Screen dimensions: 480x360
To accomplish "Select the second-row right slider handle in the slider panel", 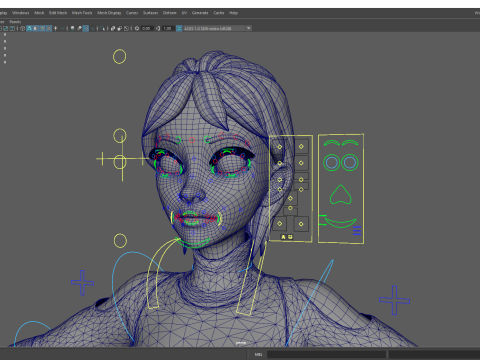I will coord(301,163).
